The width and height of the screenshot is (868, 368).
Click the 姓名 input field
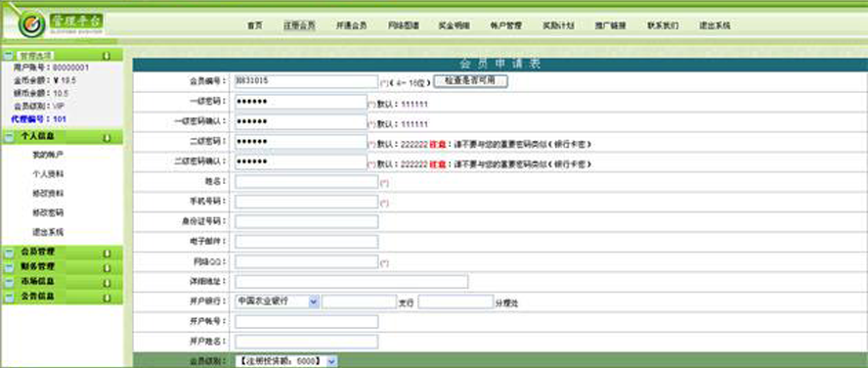click(x=307, y=182)
